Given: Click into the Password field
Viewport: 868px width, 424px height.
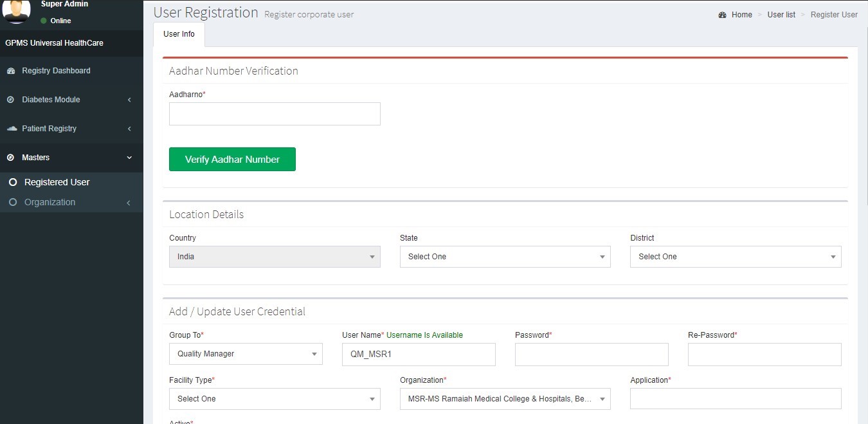Looking at the screenshot, I should (591, 355).
